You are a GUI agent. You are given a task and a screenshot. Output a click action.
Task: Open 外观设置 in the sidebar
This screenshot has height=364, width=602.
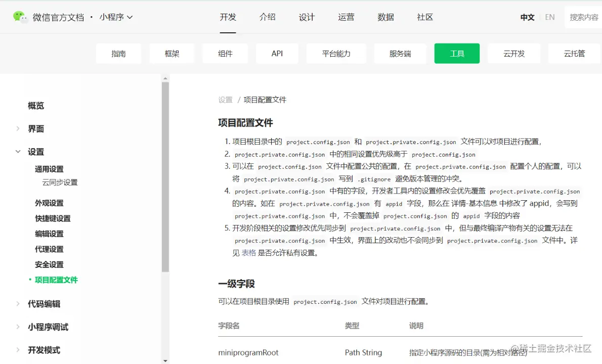pyautogui.click(x=49, y=203)
